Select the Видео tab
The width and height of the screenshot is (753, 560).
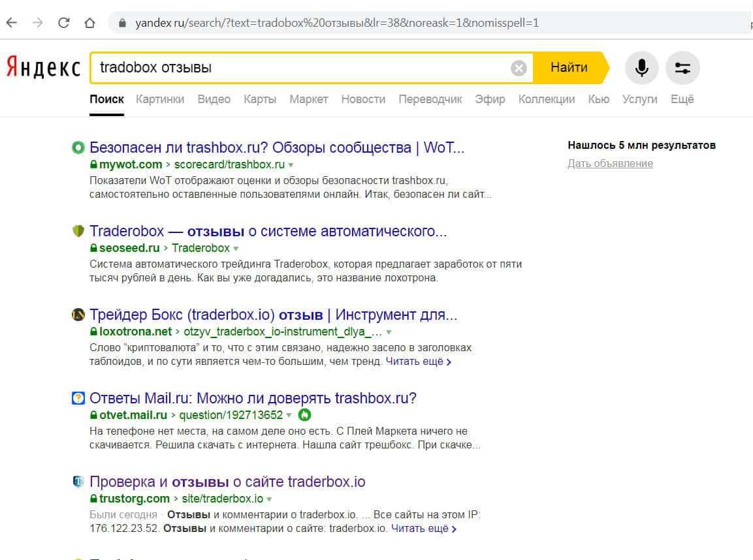[x=214, y=99]
